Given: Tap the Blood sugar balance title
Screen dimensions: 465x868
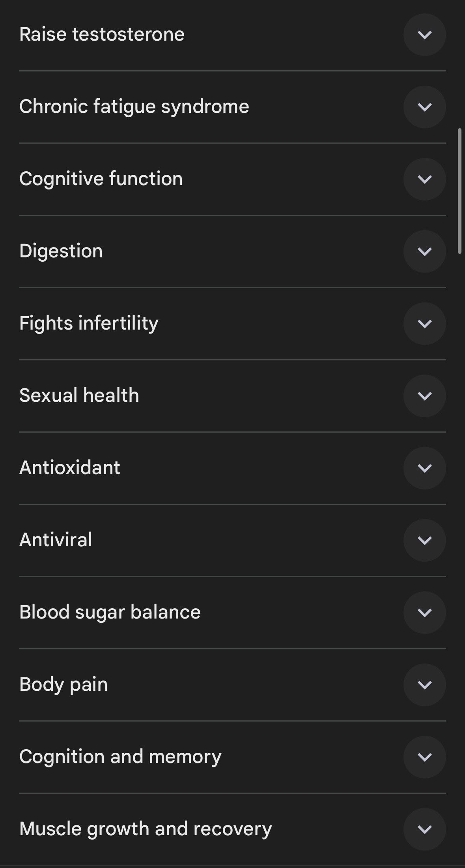Looking at the screenshot, I should coord(110,612).
